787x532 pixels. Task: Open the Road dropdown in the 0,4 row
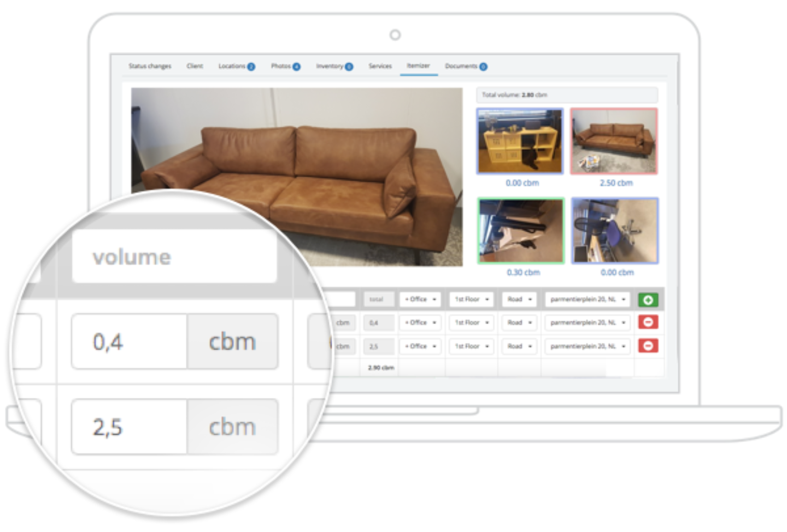click(519, 323)
